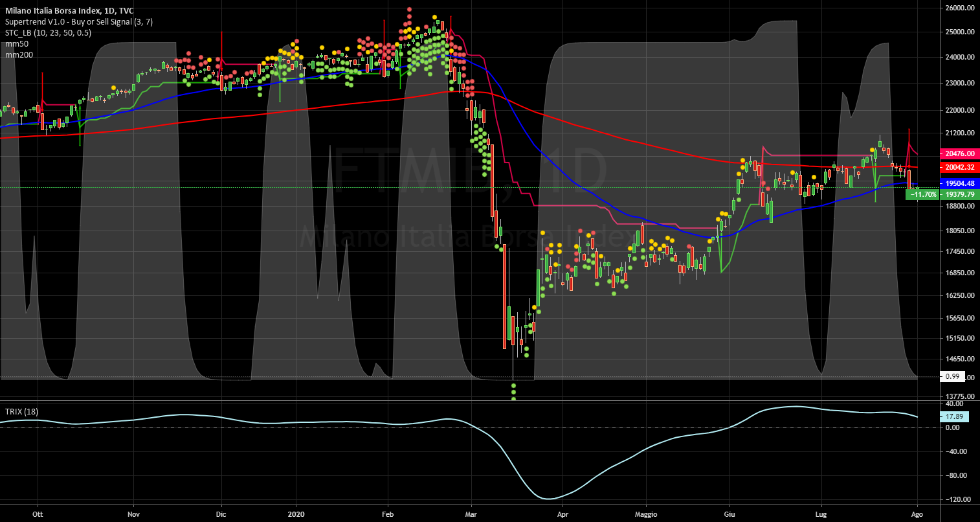Click the 14650.00 price axis label

point(959,359)
